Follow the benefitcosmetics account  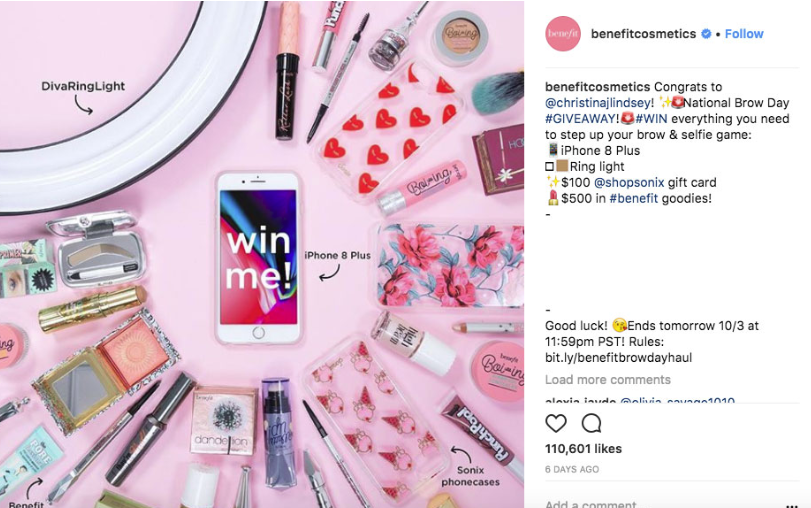[x=744, y=34]
